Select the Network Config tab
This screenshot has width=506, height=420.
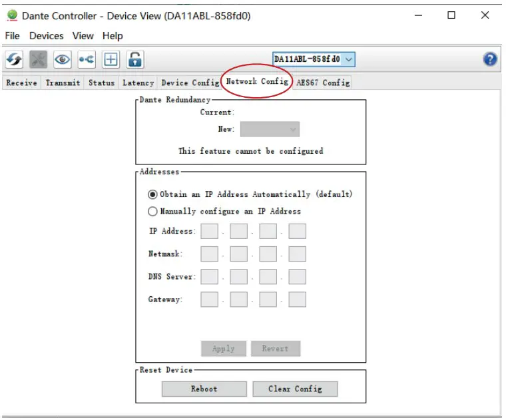(257, 81)
